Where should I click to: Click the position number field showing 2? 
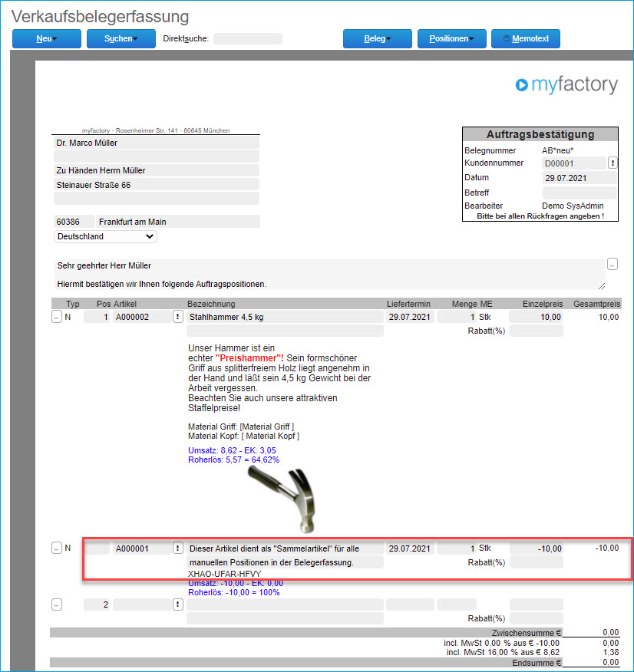click(x=97, y=604)
